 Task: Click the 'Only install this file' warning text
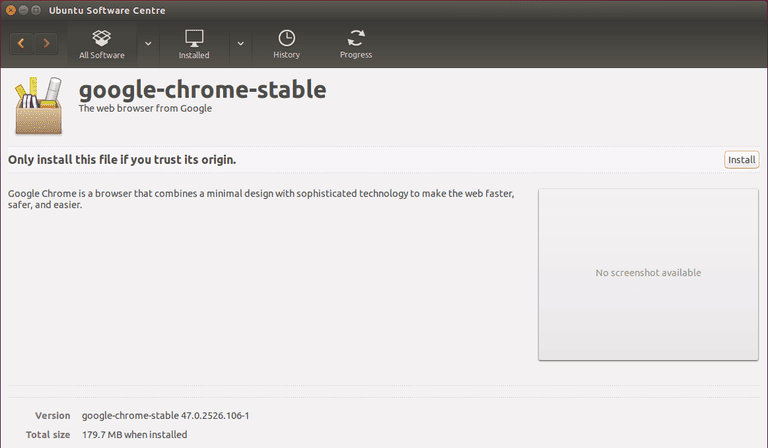click(122, 159)
